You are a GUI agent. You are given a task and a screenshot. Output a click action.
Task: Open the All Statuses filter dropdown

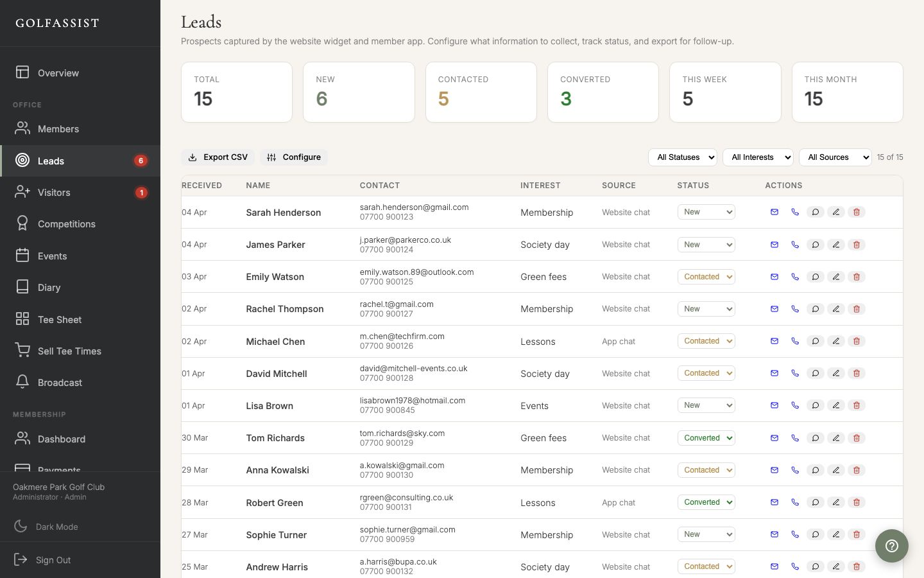click(682, 157)
